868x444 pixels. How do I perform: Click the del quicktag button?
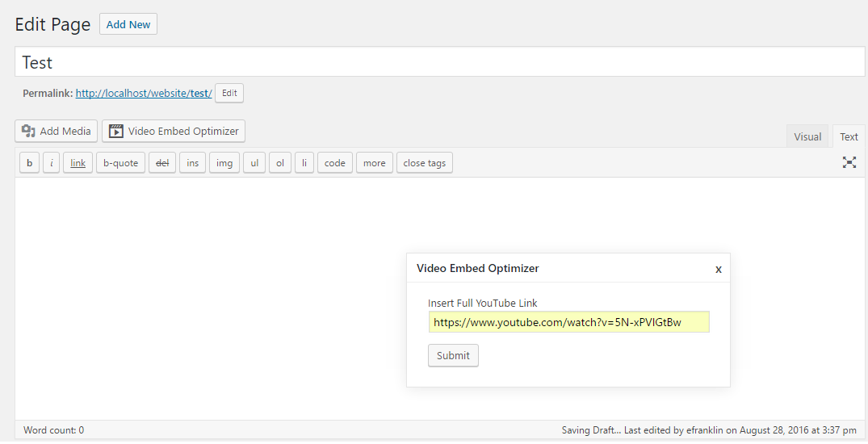coord(162,163)
